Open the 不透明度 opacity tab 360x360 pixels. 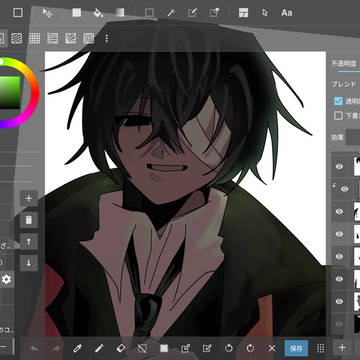pyautogui.click(x=344, y=63)
